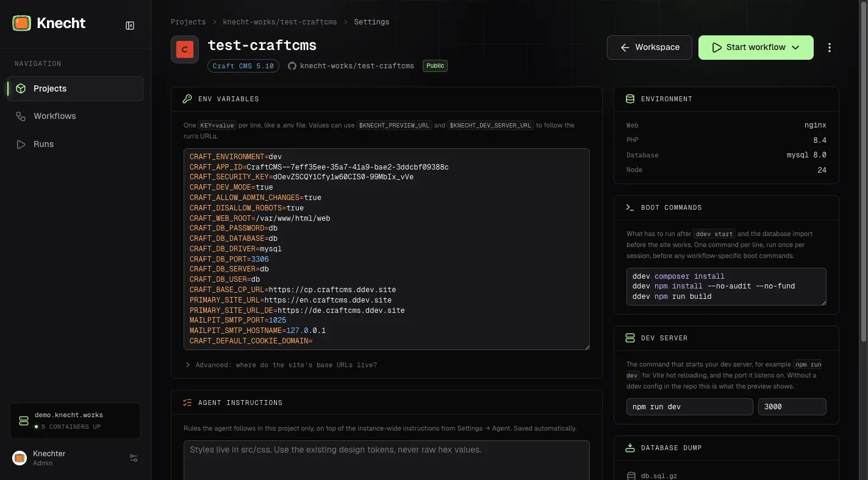
Task: Open the Projects navigation item
Action: 75,88
